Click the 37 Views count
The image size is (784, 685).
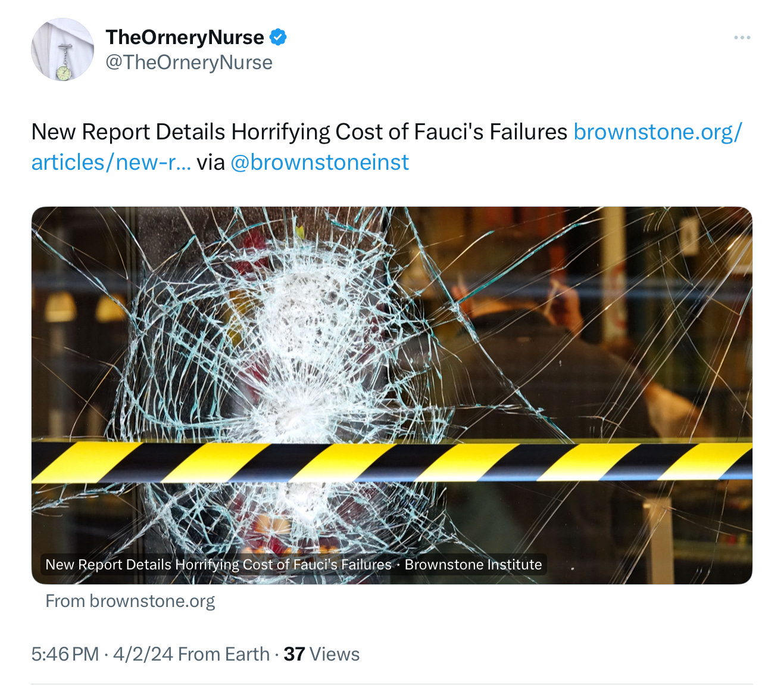321,654
